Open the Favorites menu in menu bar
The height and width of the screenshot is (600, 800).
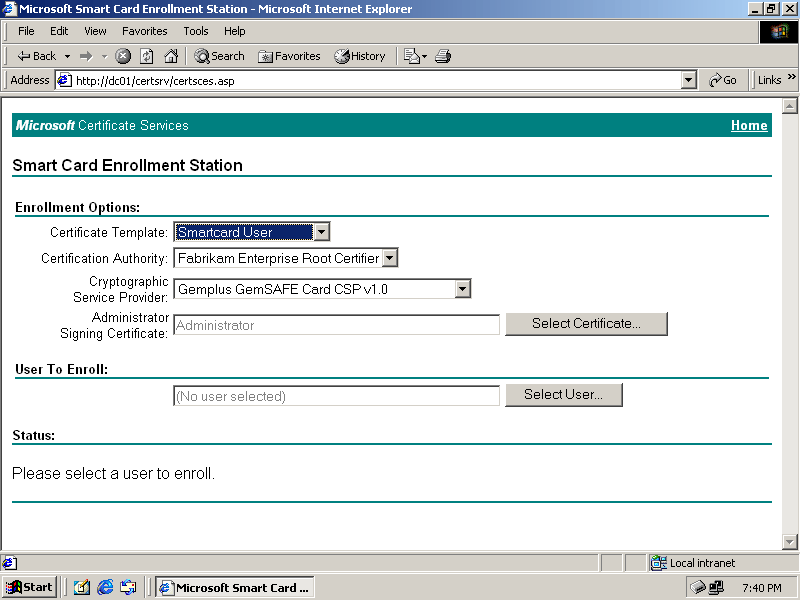pos(145,31)
